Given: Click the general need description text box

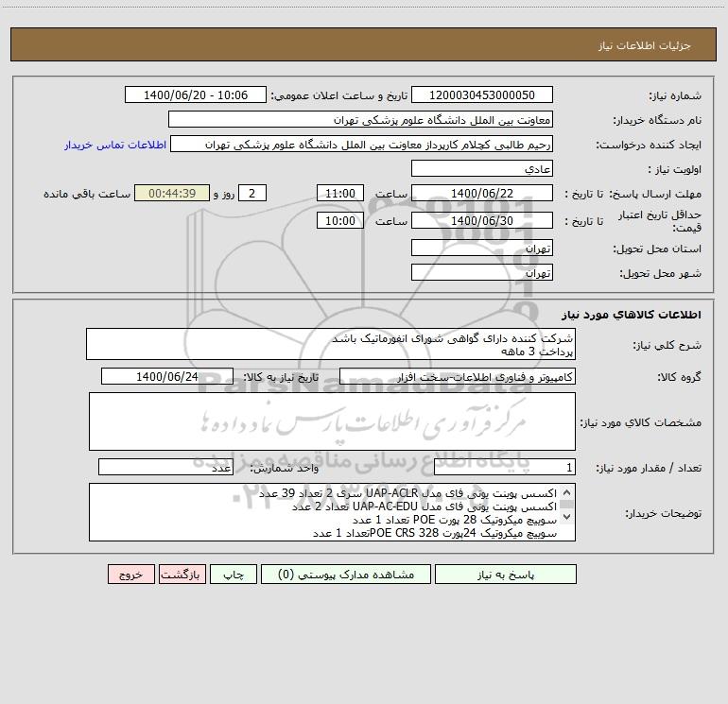Looking at the screenshot, I should click(331, 344).
